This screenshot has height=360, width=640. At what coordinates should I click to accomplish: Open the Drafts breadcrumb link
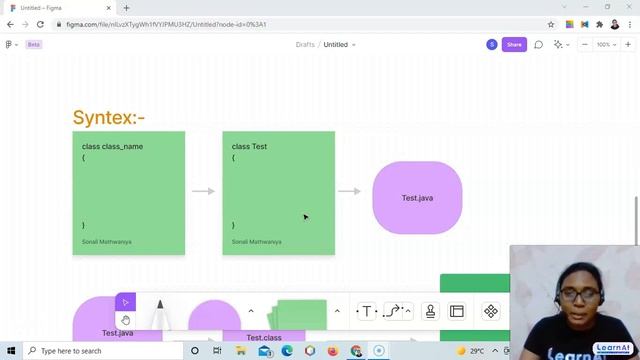(x=305, y=44)
